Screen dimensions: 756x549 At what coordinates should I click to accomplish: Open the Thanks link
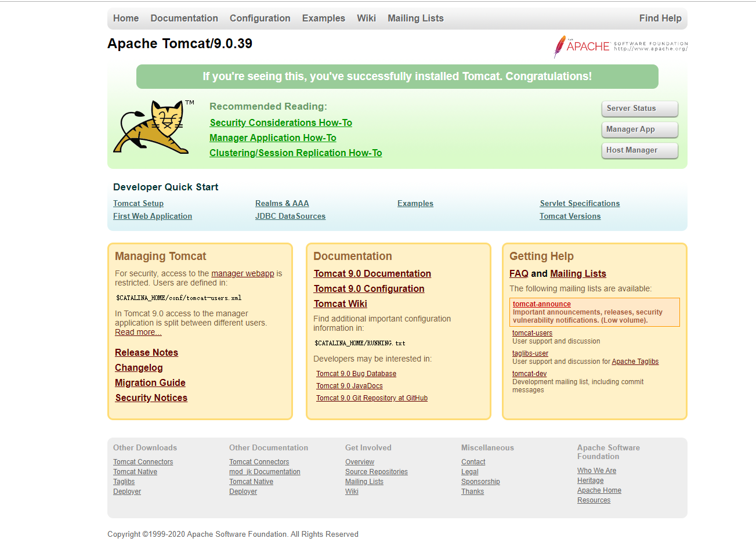pos(473,492)
